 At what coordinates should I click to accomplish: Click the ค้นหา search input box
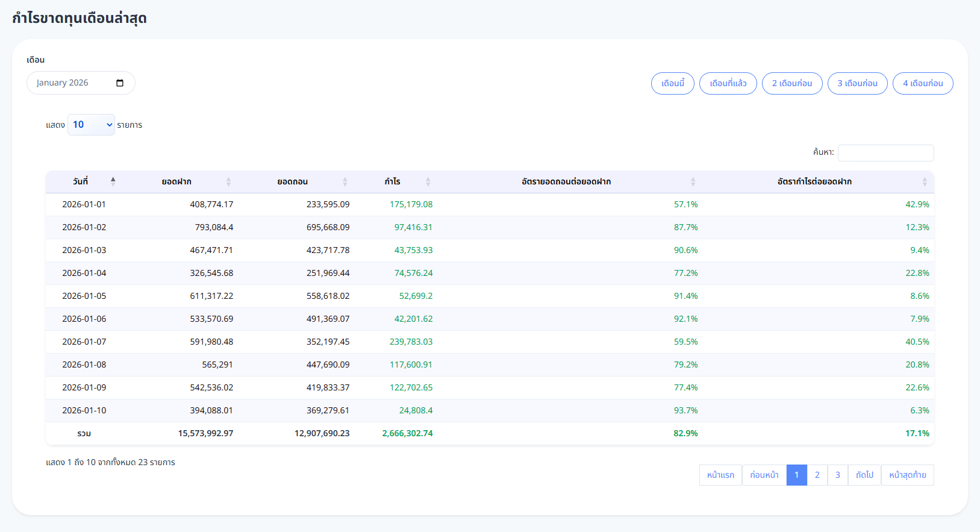tap(885, 153)
